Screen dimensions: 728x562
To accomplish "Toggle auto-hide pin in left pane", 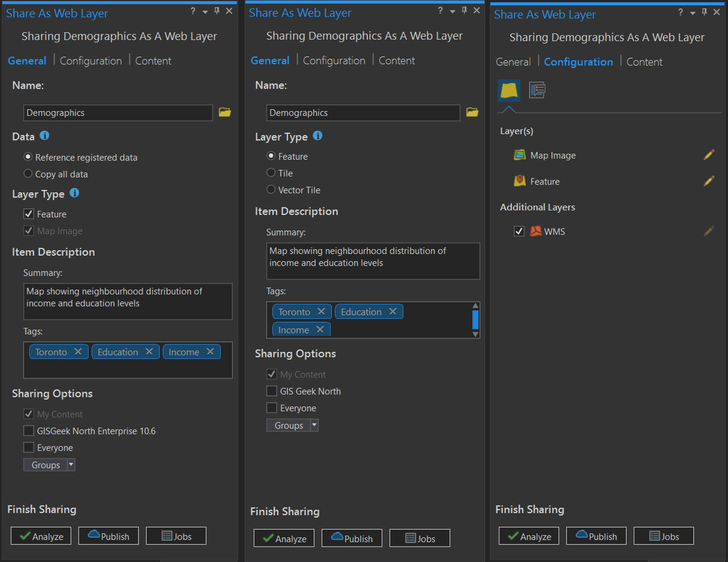I will (217, 11).
